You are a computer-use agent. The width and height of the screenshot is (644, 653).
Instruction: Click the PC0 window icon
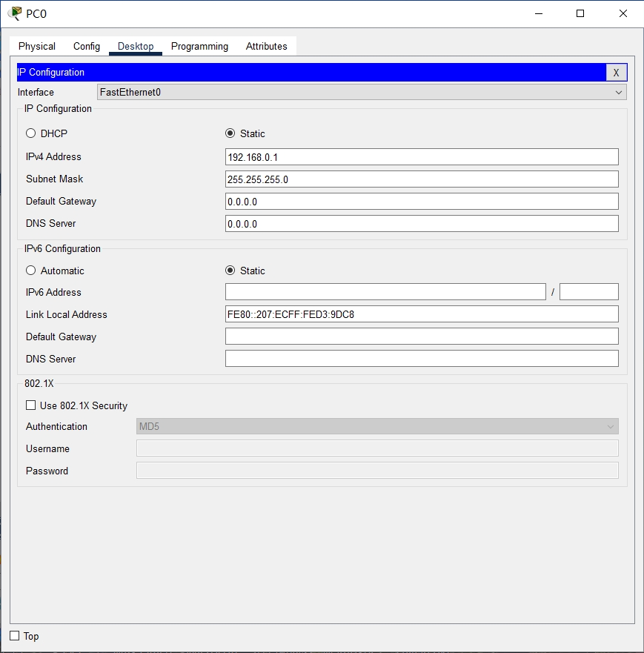(15, 13)
